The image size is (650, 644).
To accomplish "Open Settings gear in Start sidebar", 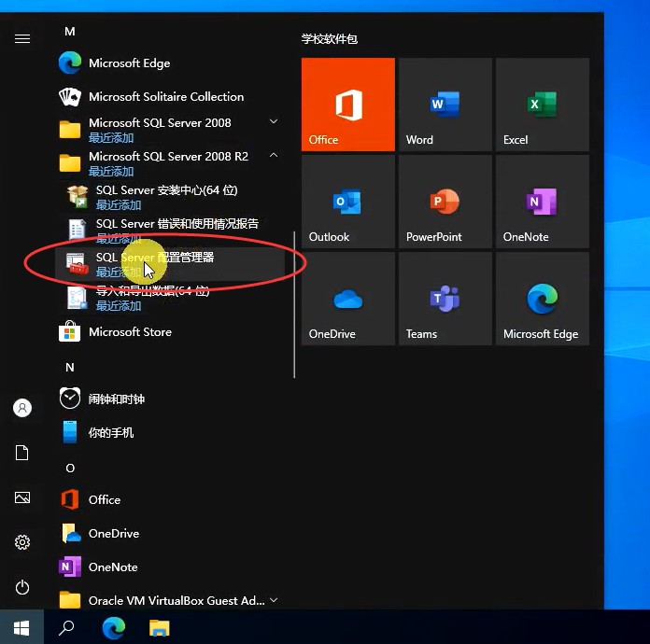I will click(x=22, y=542).
